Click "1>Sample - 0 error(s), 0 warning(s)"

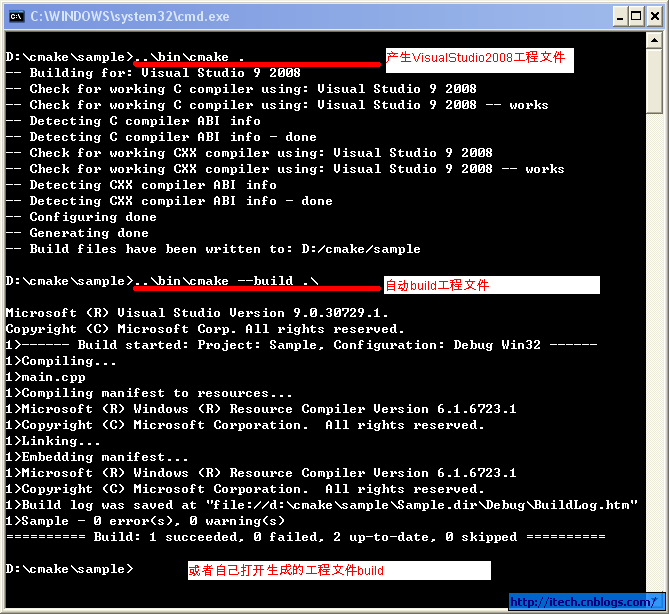[x=145, y=521]
